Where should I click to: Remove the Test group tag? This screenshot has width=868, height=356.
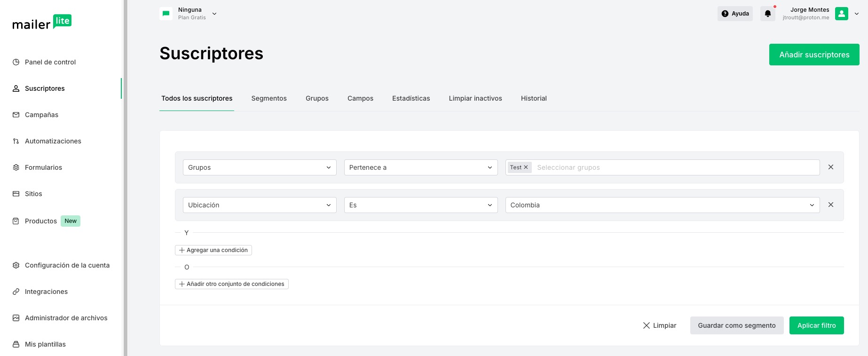pos(526,167)
